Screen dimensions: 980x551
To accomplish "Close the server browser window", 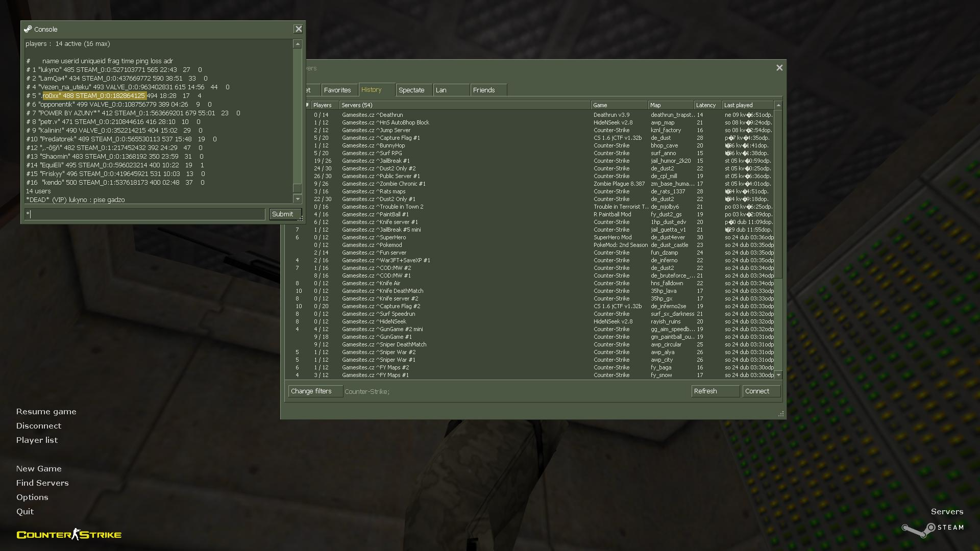I will (779, 67).
